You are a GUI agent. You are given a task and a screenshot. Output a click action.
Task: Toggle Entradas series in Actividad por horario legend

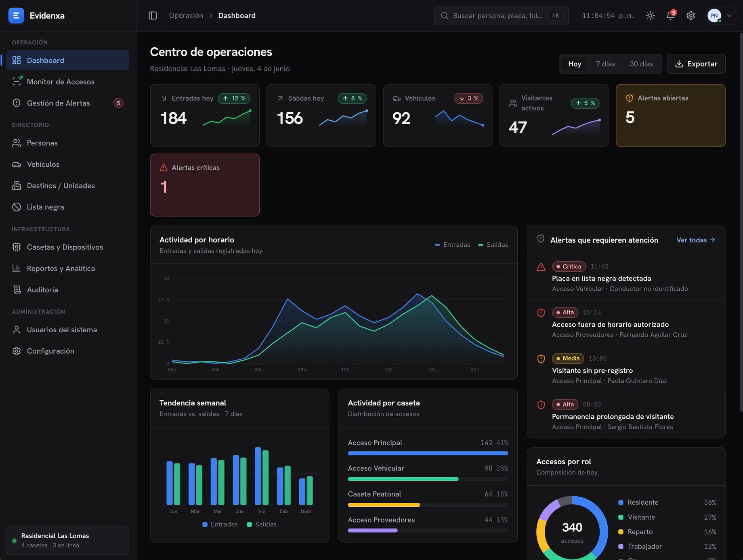[x=453, y=245]
